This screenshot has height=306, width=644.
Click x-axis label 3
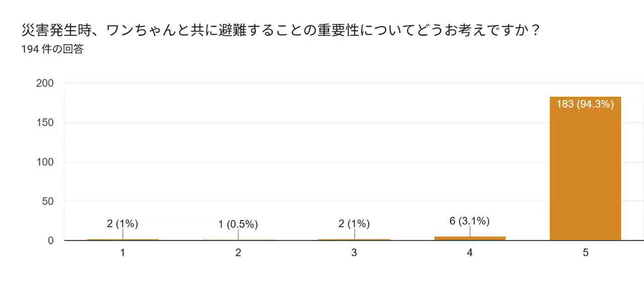354,253
